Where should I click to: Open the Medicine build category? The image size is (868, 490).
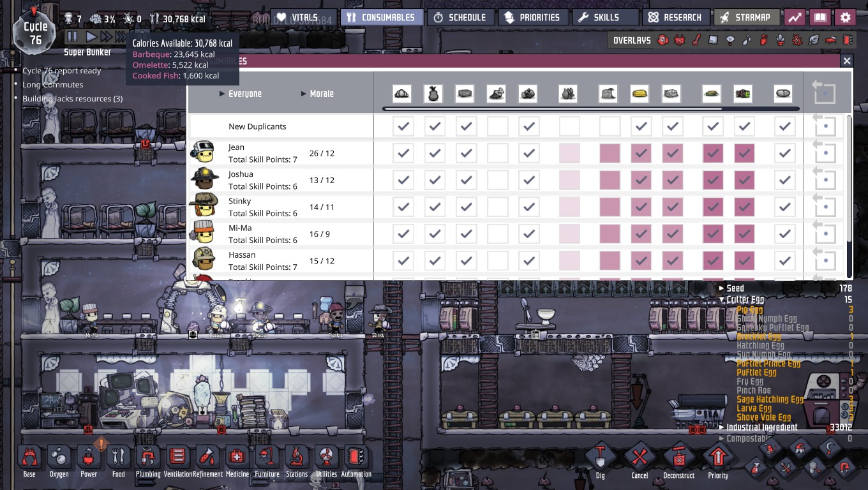tap(237, 458)
